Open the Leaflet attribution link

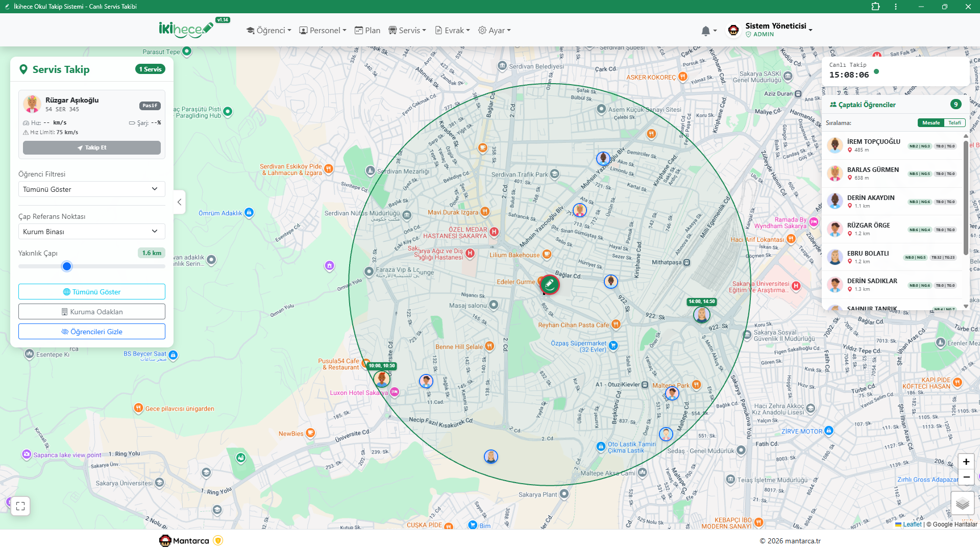pos(912,524)
